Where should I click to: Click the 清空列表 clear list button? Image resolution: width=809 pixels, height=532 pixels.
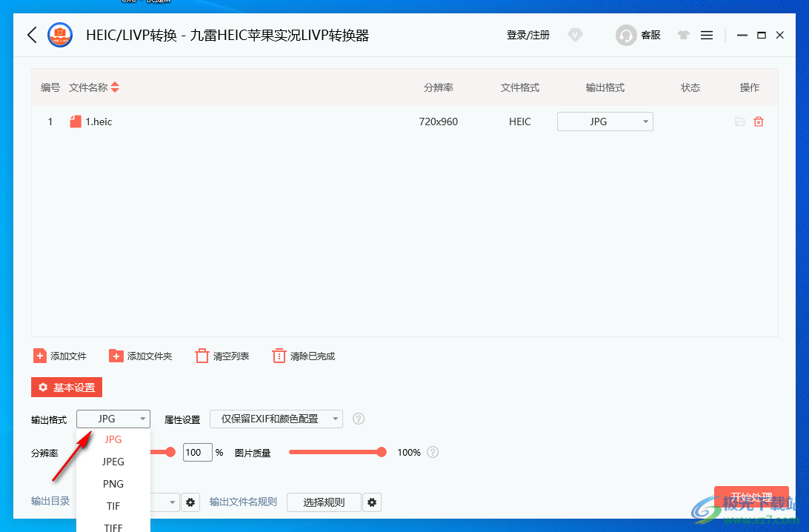click(x=222, y=356)
